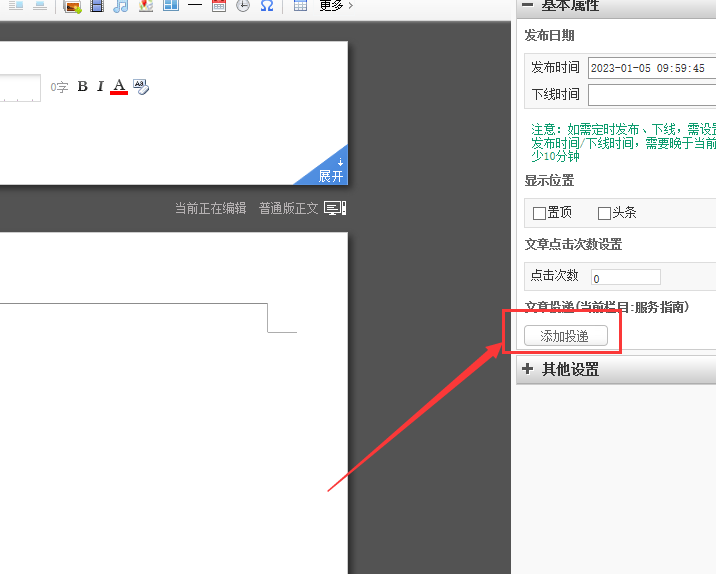This screenshot has height=574, width=716.
Task: Insert audio with the music note icon
Action: click(121, 6)
